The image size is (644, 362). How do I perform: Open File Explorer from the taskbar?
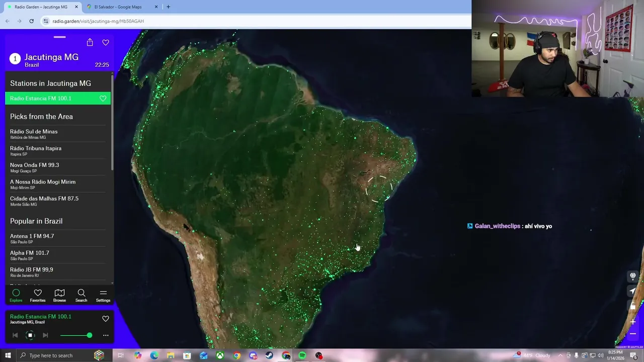click(x=171, y=355)
